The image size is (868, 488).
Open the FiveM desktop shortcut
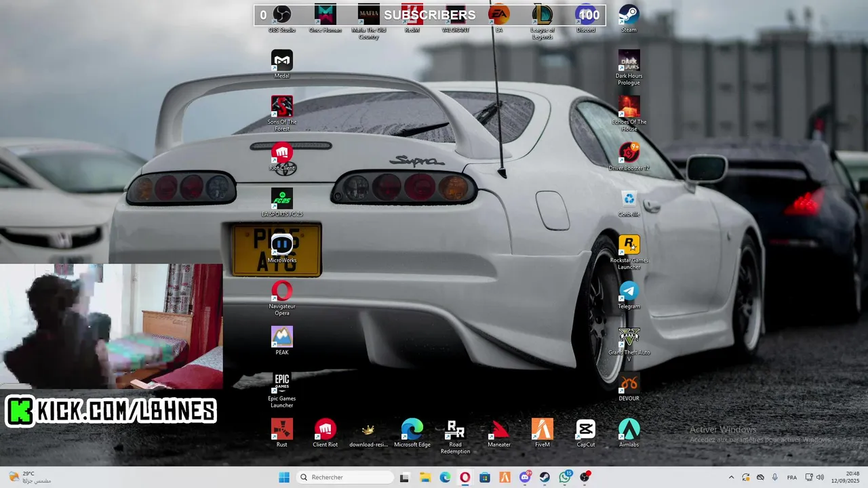point(542,433)
